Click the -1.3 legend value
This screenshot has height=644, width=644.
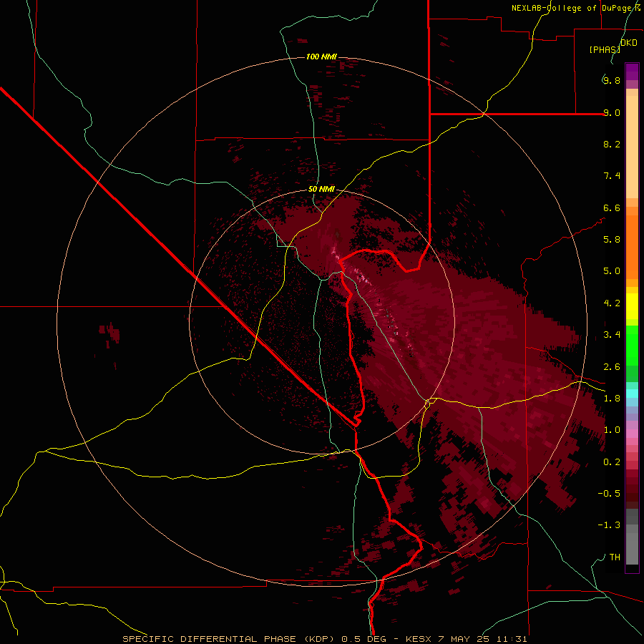pos(609,525)
